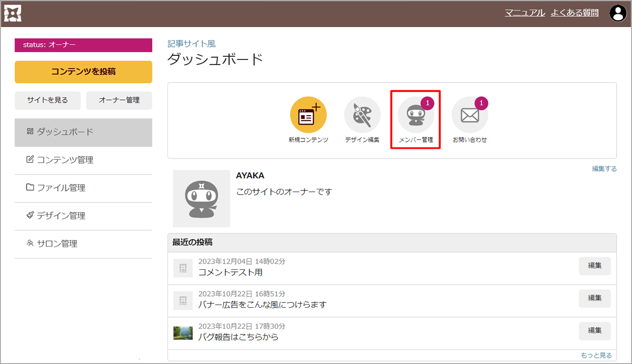The height and width of the screenshot is (364, 632).
Task: Open the よくある質問 link
Action: (x=575, y=13)
